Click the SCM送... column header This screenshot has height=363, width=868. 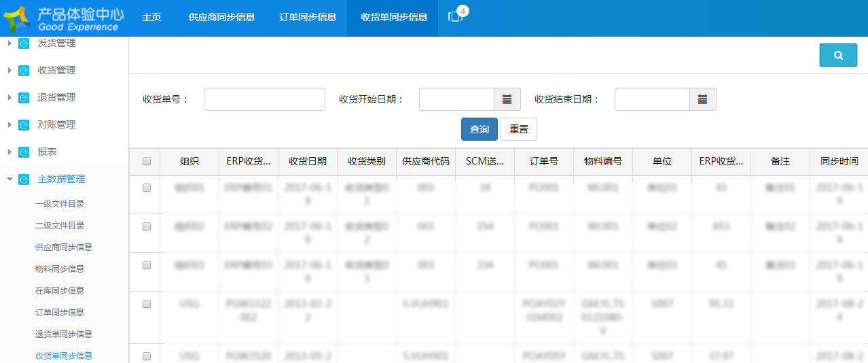[485, 162]
